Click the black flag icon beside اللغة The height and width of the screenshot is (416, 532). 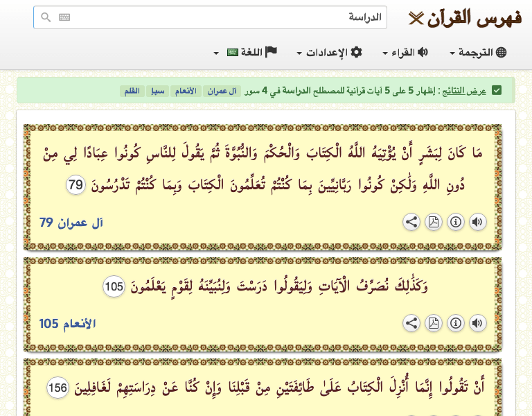[271, 51]
